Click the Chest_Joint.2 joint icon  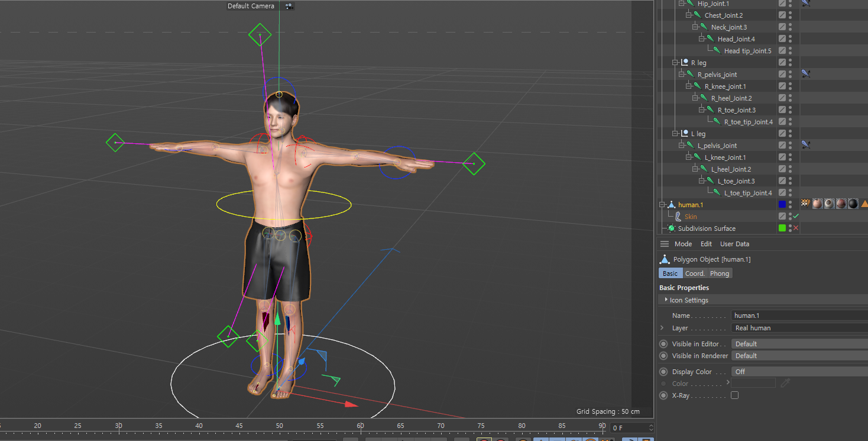[x=698, y=15]
